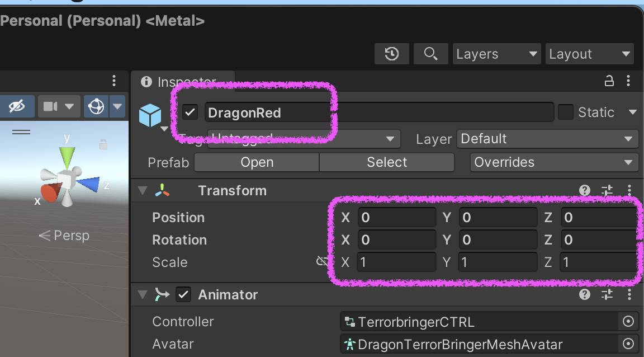Open Animator component three-dot menu
Viewport: 644px width, 357px height.
629,294
